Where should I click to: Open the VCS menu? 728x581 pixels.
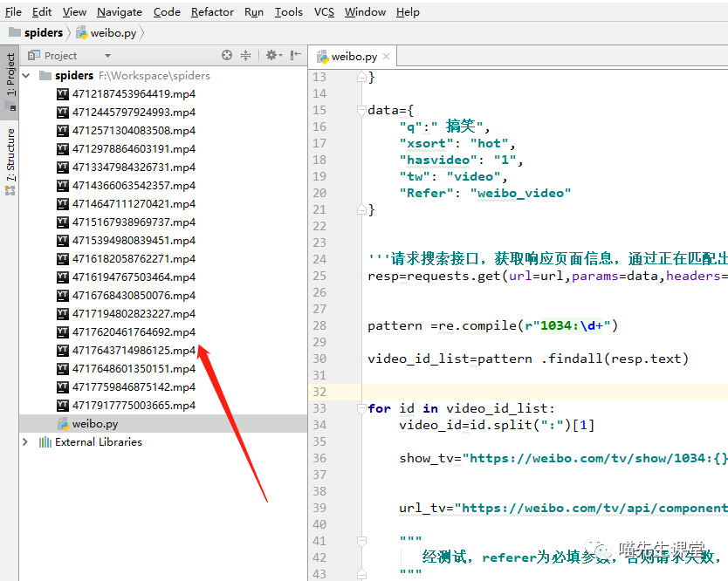(x=324, y=12)
